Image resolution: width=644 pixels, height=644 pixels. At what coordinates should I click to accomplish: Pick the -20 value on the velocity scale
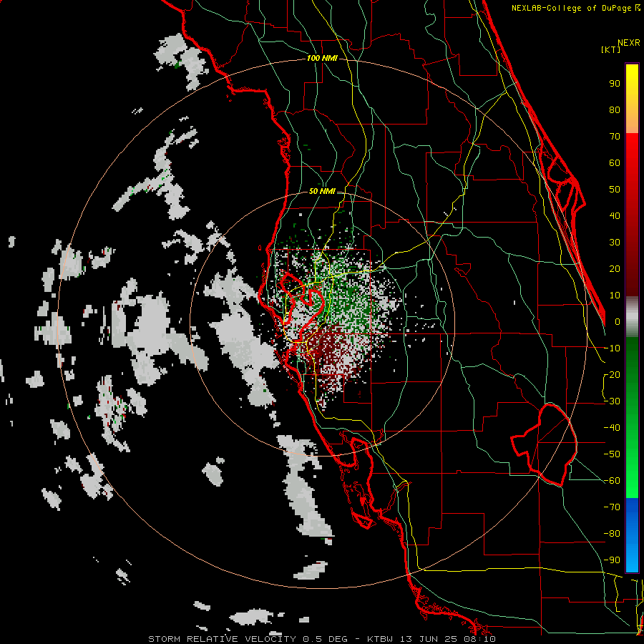612,374
